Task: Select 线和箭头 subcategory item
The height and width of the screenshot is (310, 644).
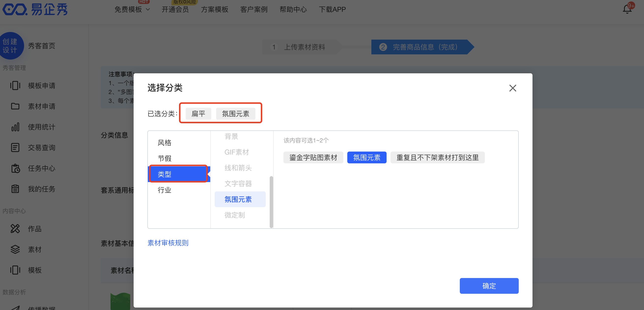Action: pyautogui.click(x=238, y=168)
